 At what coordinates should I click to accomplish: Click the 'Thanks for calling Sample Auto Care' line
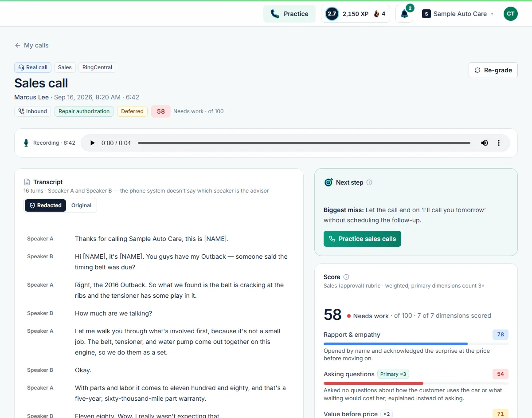coord(152,239)
